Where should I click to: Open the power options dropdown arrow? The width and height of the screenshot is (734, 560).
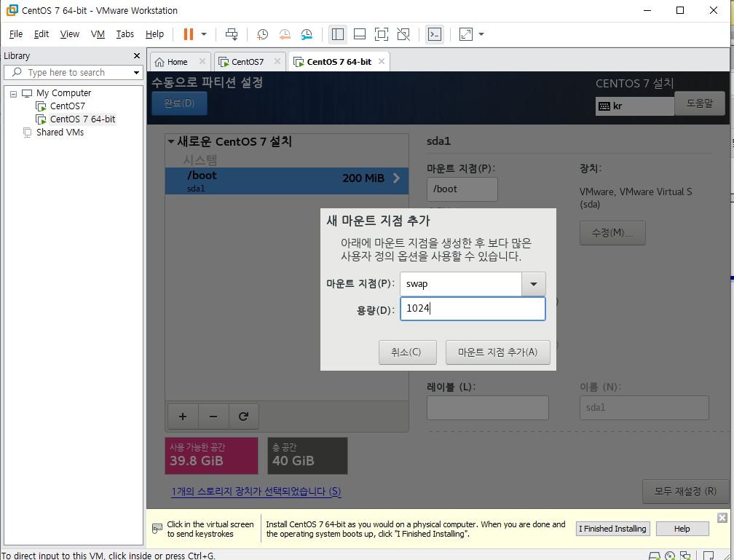pyautogui.click(x=204, y=34)
